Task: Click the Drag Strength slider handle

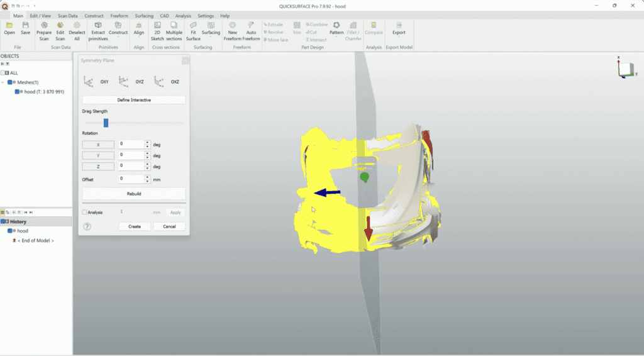Action: pos(106,123)
